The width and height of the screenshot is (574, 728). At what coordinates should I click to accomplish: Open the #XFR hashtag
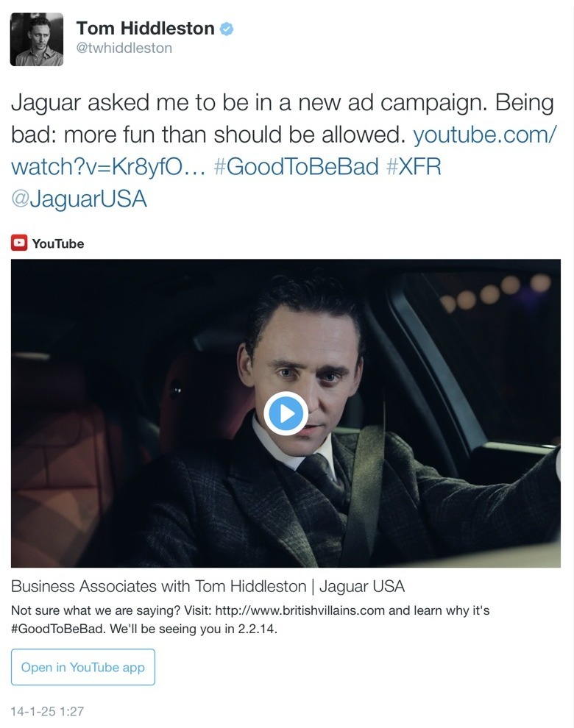pos(413,167)
